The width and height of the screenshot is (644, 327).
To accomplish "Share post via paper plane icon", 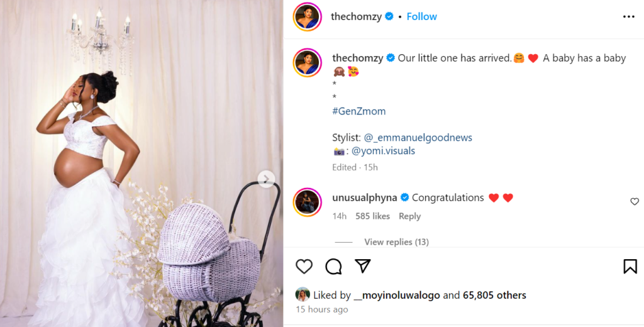I will click(363, 266).
